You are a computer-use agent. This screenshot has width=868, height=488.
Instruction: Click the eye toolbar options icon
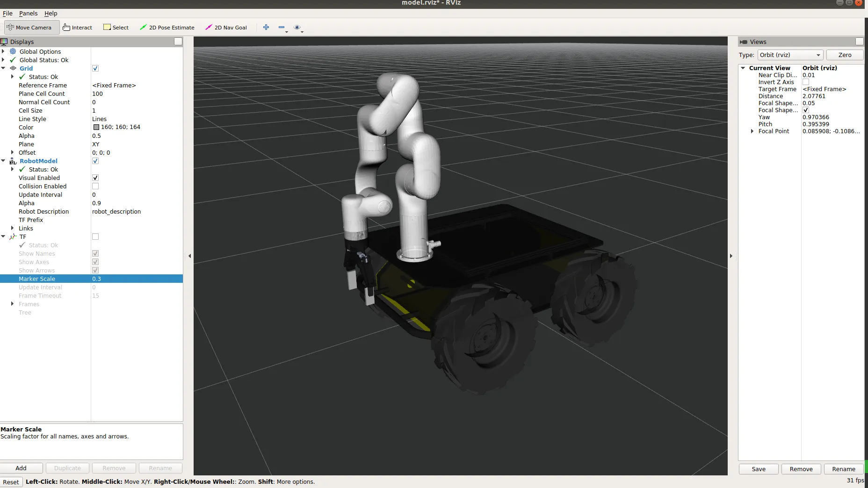click(x=297, y=28)
